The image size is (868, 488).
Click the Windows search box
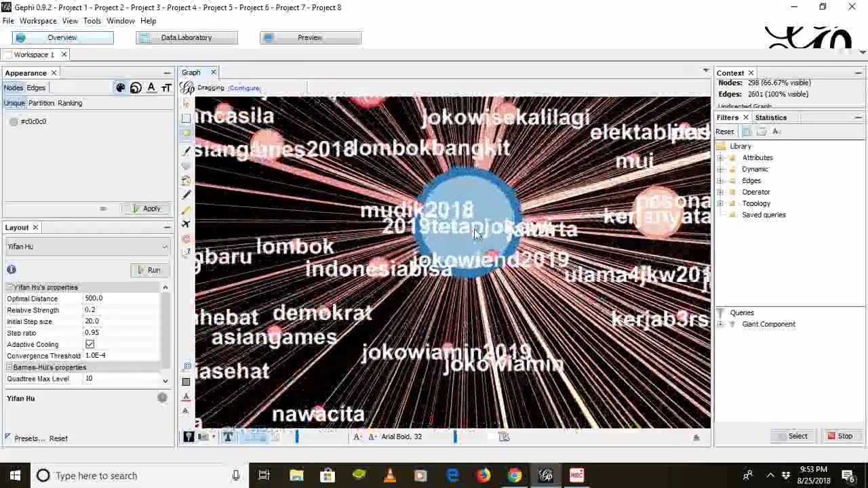click(x=139, y=476)
